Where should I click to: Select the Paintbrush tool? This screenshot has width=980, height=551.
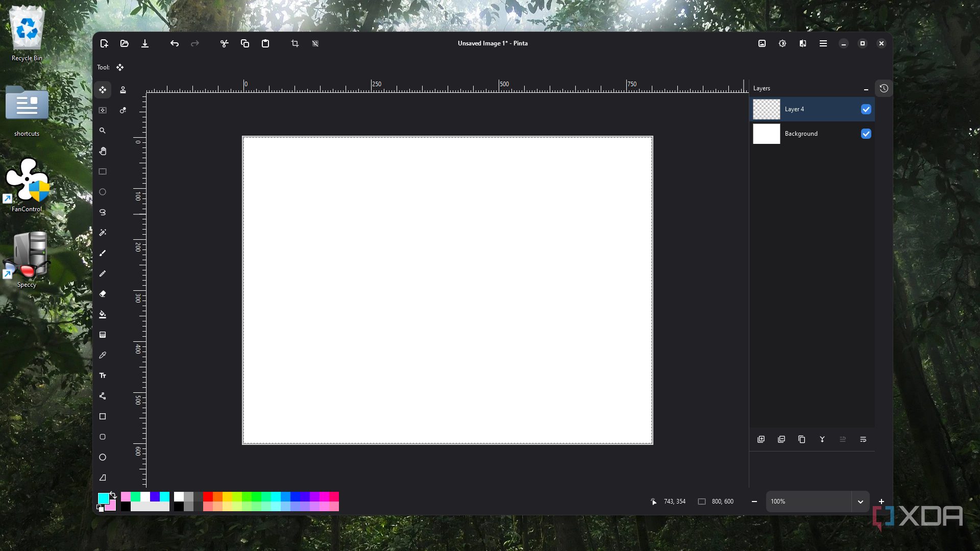(x=103, y=253)
